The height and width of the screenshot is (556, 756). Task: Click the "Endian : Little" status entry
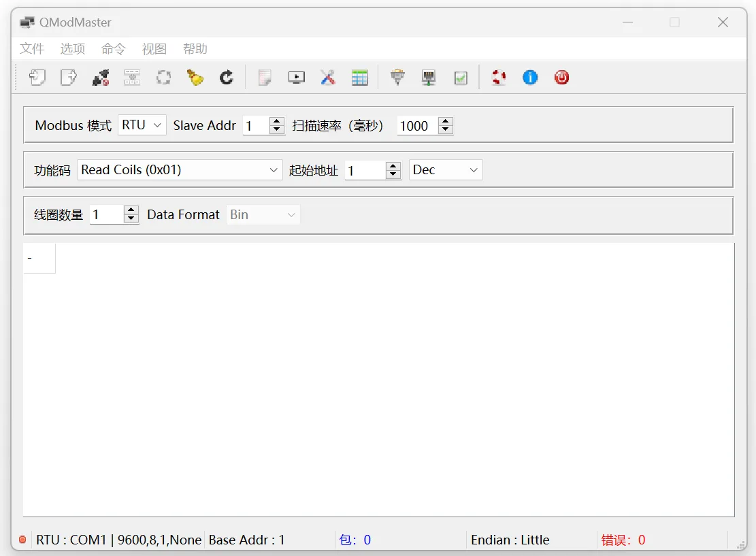pos(510,540)
